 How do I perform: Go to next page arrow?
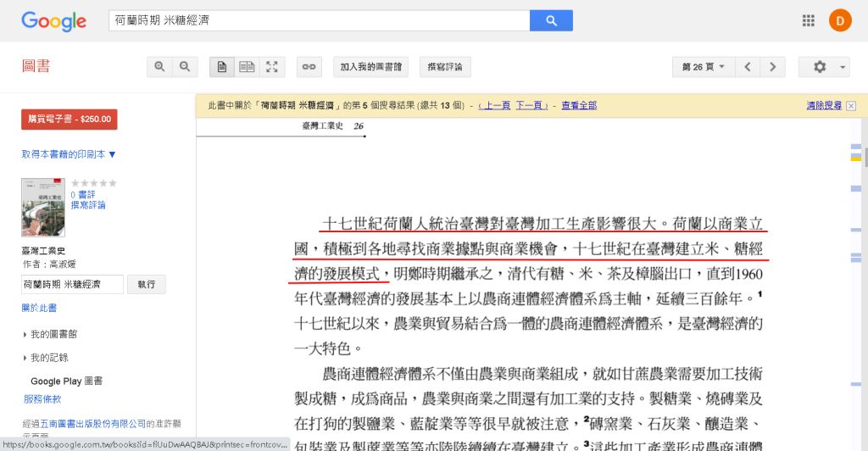(771, 67)
